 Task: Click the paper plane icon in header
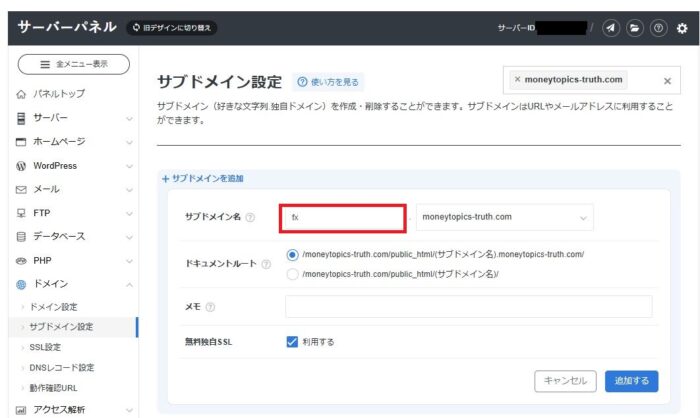tap(611, 28)
